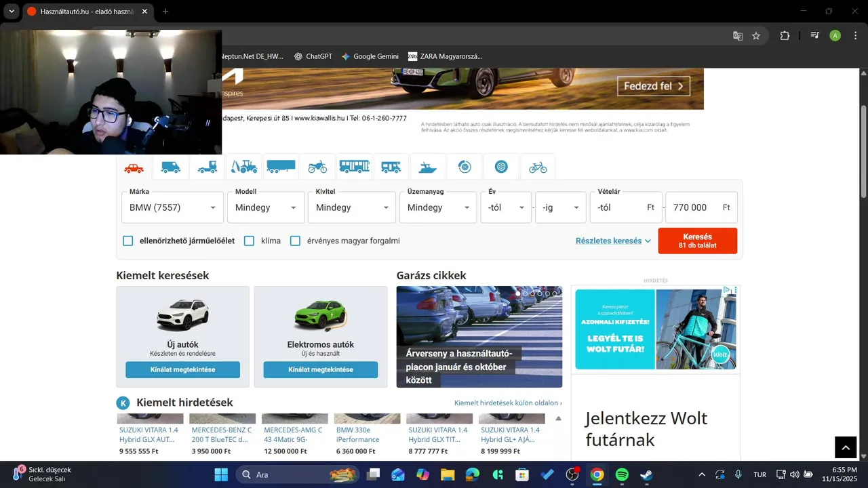Viewport: 868px width, 488px height.
Task: Open the Chrome media control icon
Action: 815,36
